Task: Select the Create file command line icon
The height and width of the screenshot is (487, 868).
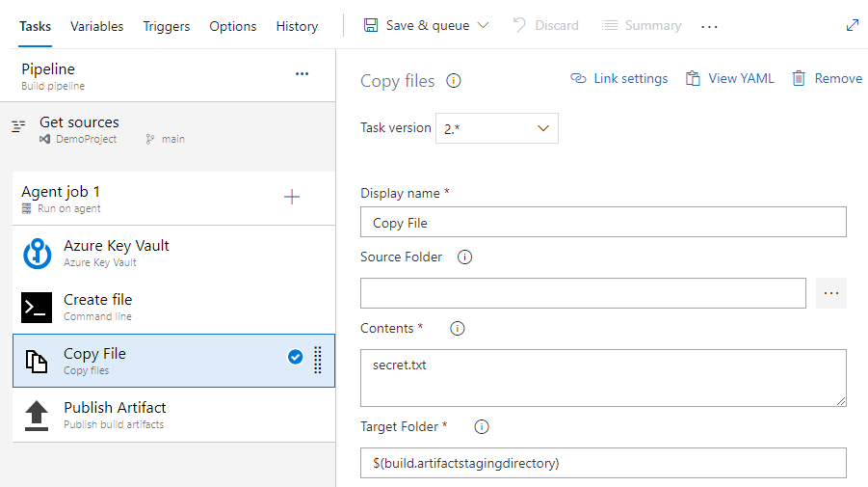Action: [x=37, y=308]
